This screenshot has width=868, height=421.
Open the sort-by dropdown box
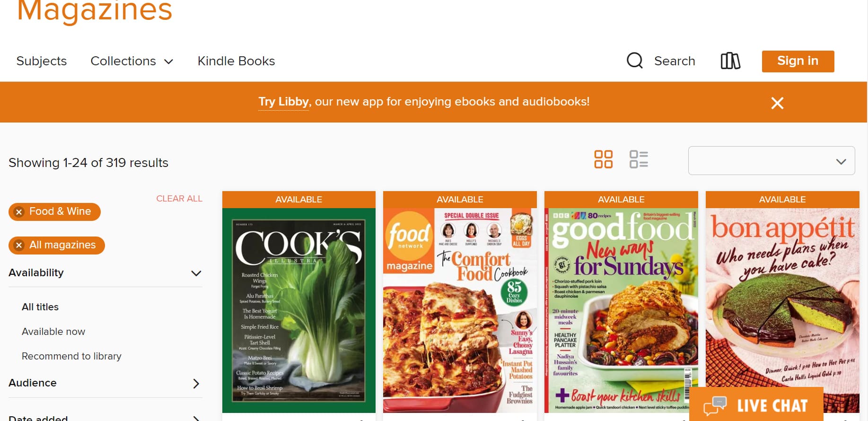pos(771,161)
